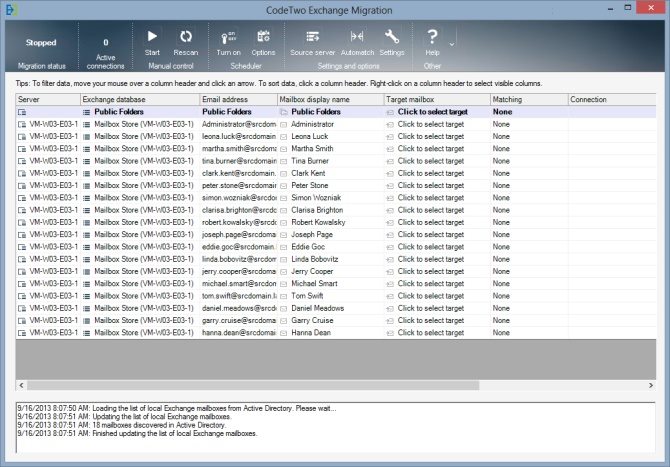The image size is (670, 467).
Task: Select target mailbox for Clark Kent
Action: click(431, 173)
